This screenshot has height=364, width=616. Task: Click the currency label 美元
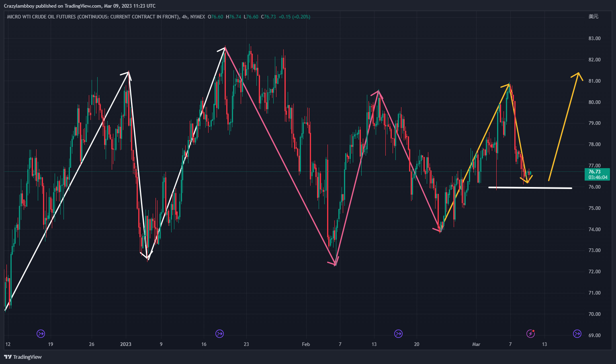point(593,16)
